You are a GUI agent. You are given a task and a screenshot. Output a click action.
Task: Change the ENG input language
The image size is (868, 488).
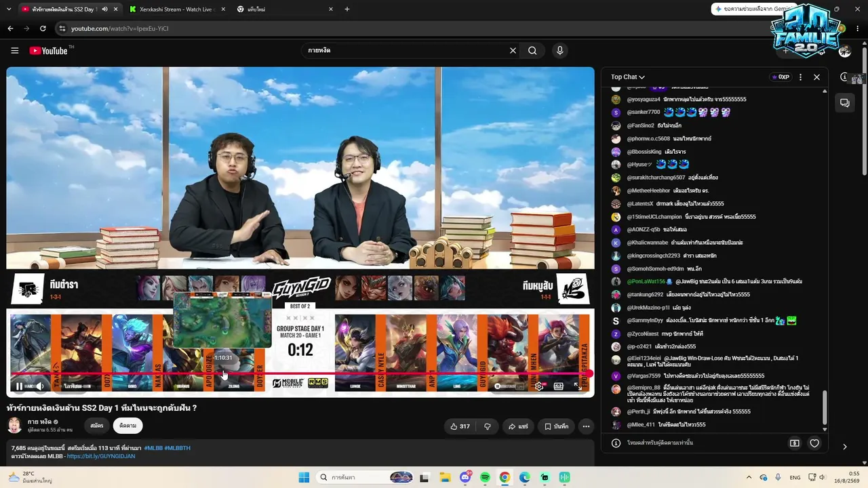pos(795,478)
